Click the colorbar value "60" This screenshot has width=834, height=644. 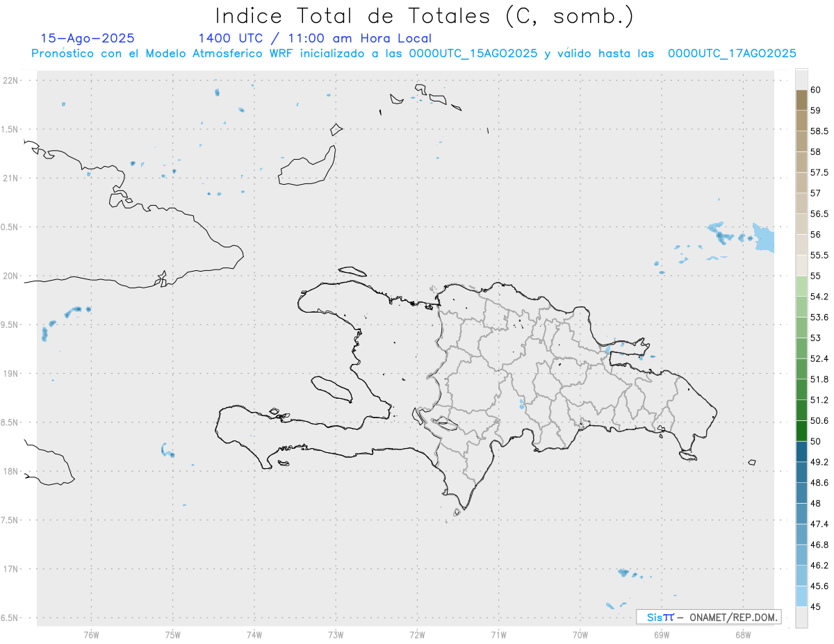point(815,90)
